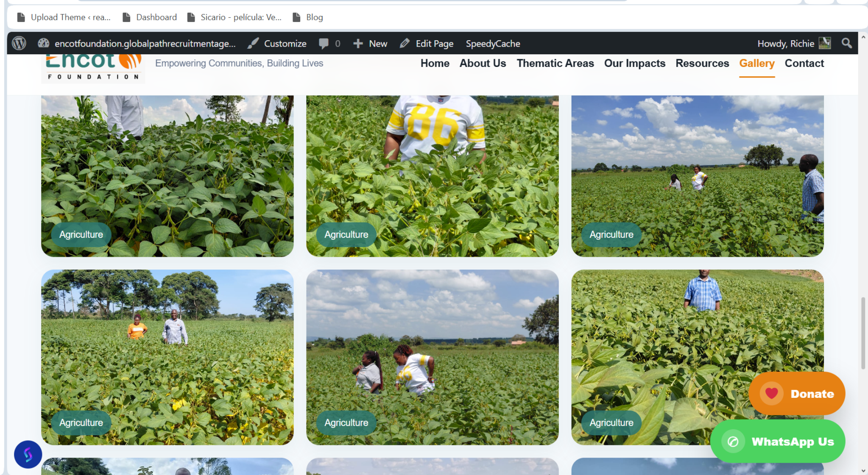Go to the Home page
868x475 pixels.
[x=435, y=63]
